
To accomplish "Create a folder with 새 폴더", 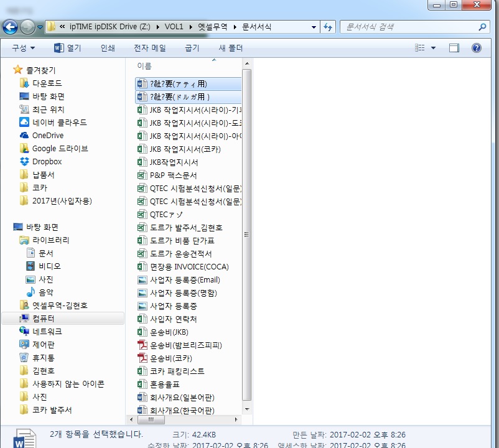I will [230, 48].
